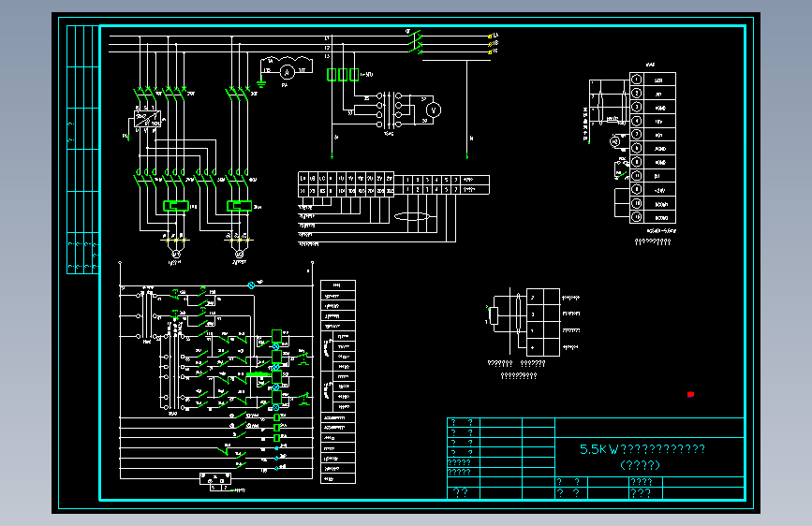Screen dimensions: 812x526
Task: Click the green thermal relay above motor M1
Action: point(176,206)
